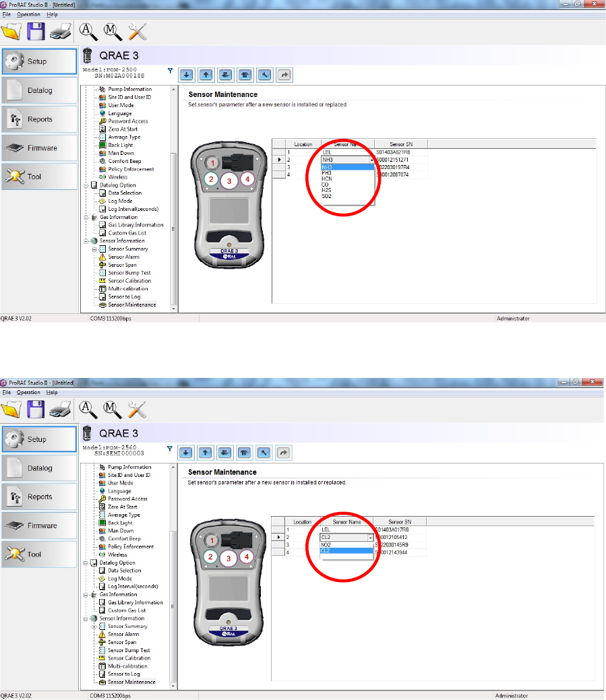This screenshot has height=700, width=606.
Task: Open Setup section in PGM-2500 window
Action: tap(39, 61)
